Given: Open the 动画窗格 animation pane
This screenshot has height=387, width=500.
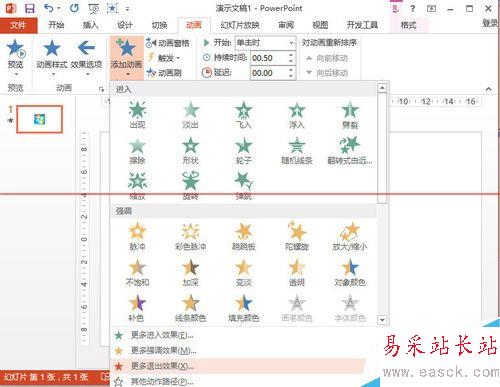Looking at the screenshot, I should coord(168,43).
